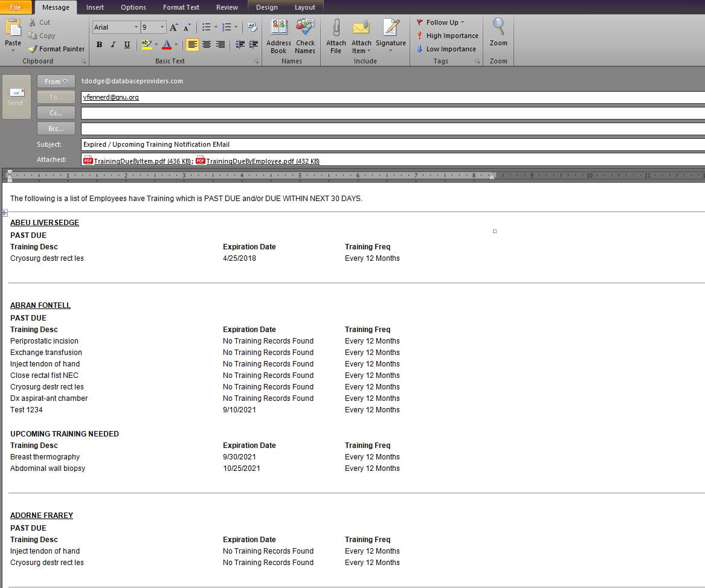Click the Cc... button
The image size is (705, 588).
56,113
